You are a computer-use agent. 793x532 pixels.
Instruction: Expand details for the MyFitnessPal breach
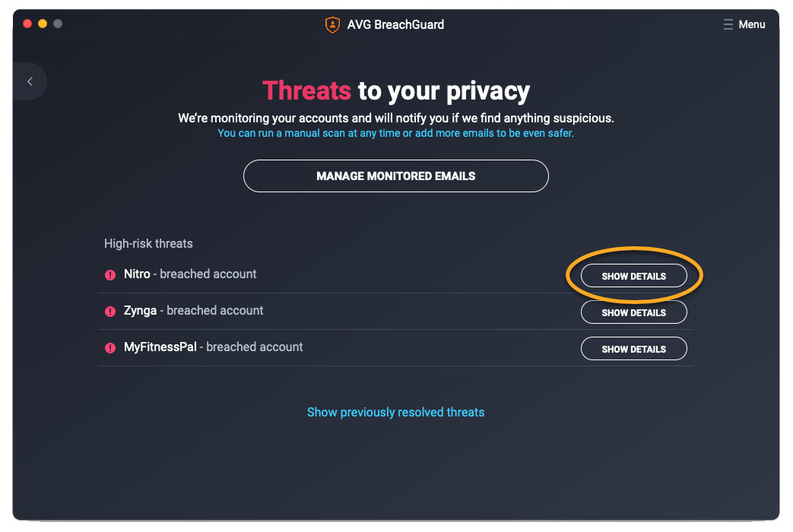(633, 349)
